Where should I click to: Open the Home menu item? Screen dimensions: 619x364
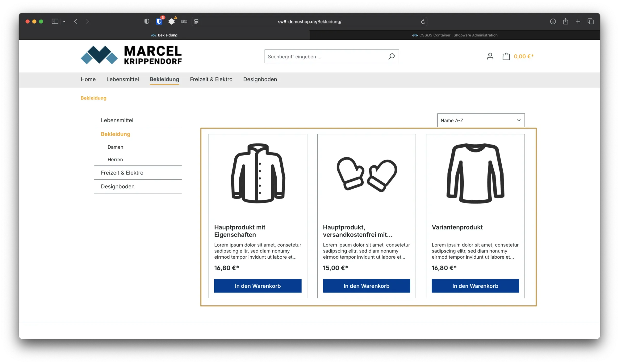click(x=88, y=79)
